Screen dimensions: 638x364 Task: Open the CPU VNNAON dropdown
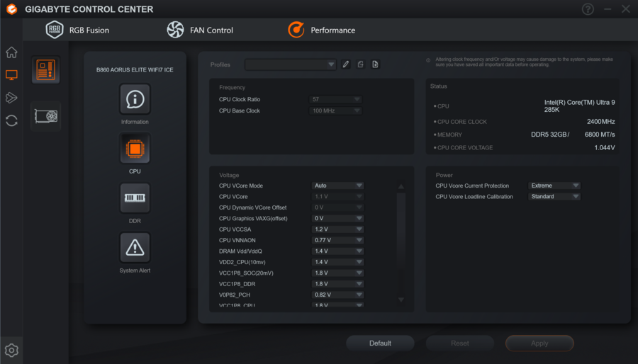(337, 241)
